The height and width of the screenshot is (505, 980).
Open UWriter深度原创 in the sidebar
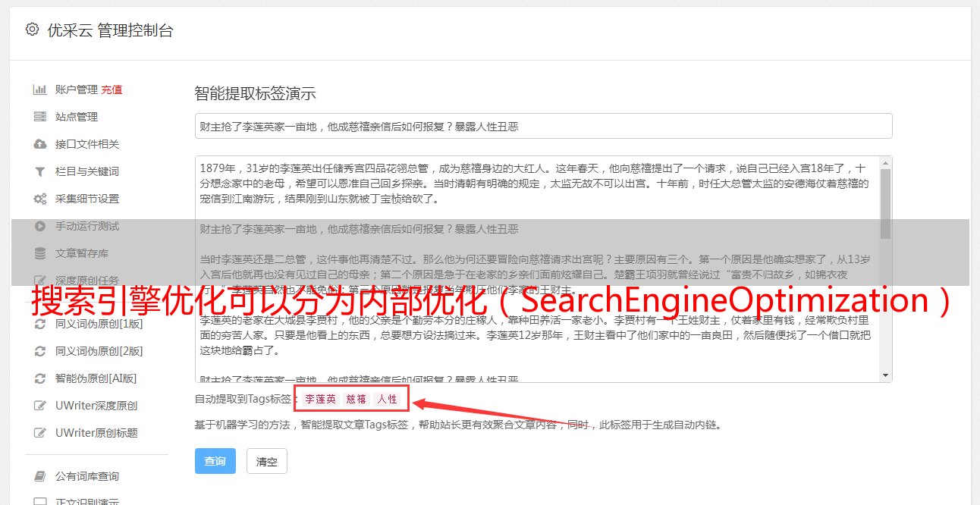pos(96,406)
